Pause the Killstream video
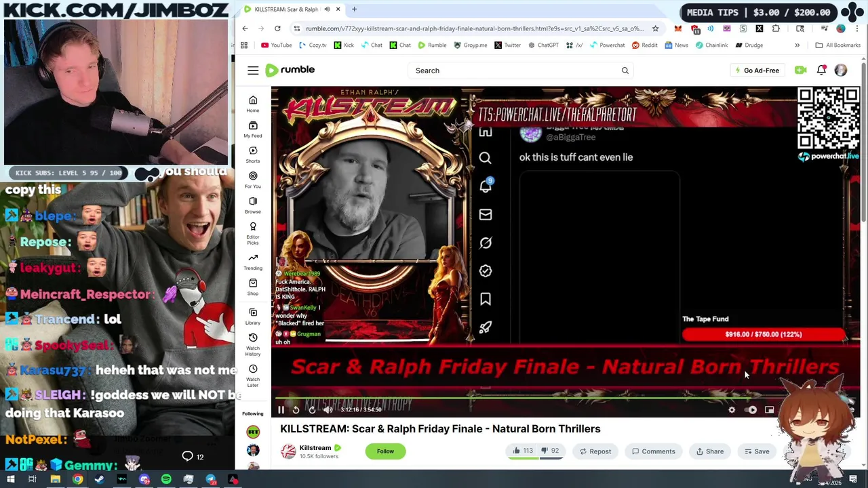Viewport: 868px width, 488px height. 281,409
